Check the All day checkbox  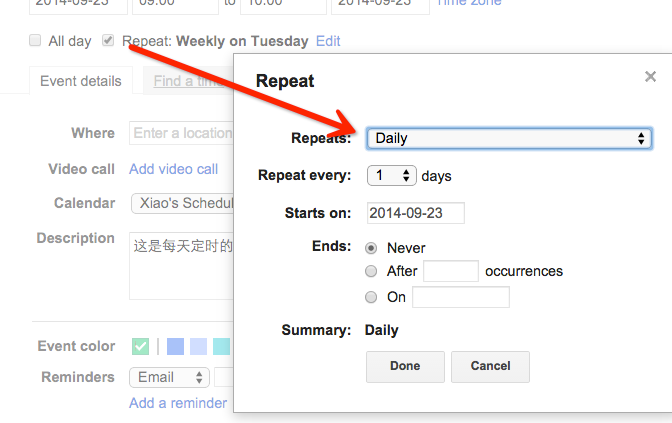click(x=35, y=41)
